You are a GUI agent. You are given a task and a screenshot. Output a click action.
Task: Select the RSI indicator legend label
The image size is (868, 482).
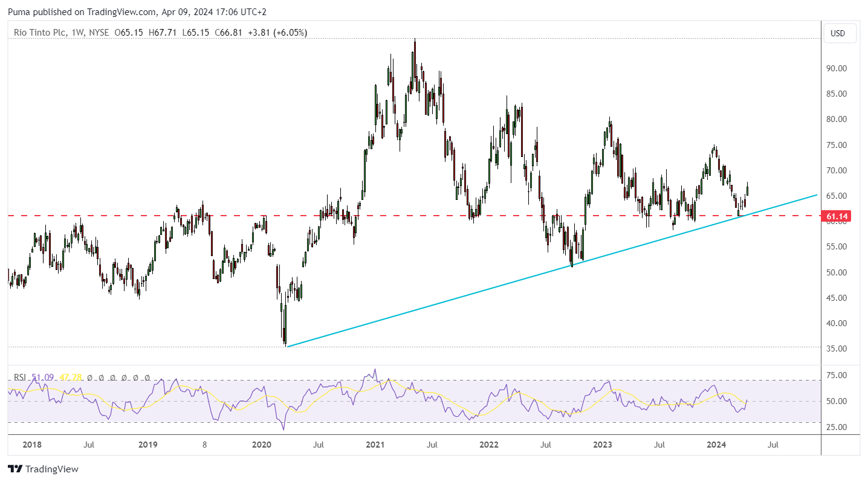20,378
